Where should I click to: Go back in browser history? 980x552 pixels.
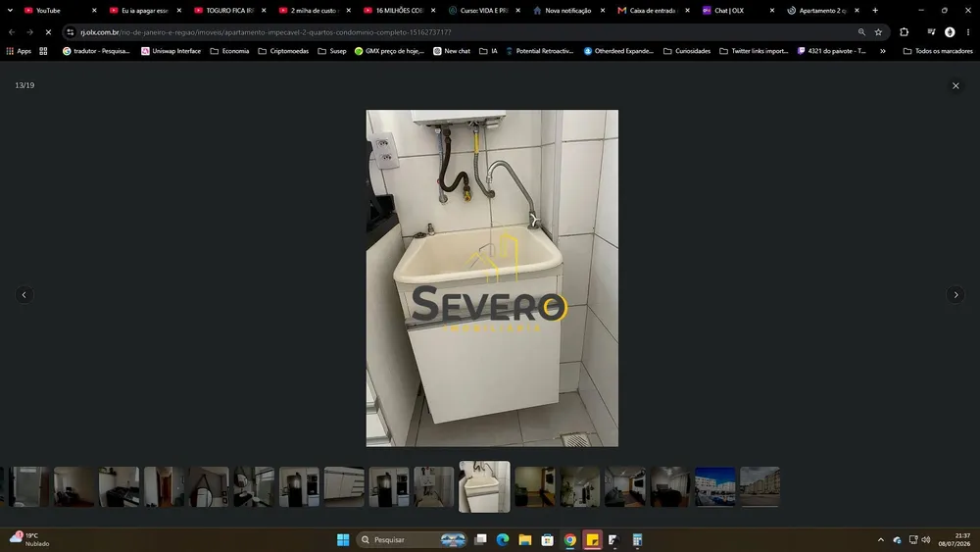pyautogui.click(x=12, y=32)
